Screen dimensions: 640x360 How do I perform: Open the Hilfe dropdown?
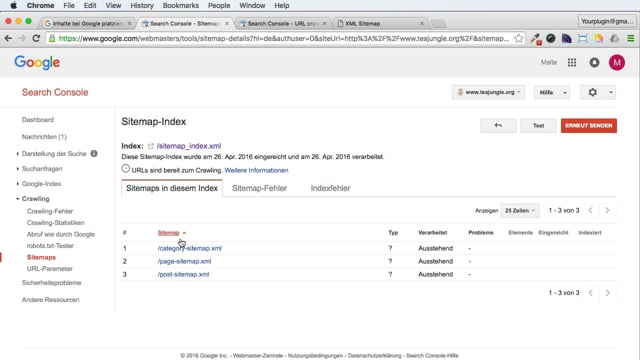[552, 92]
